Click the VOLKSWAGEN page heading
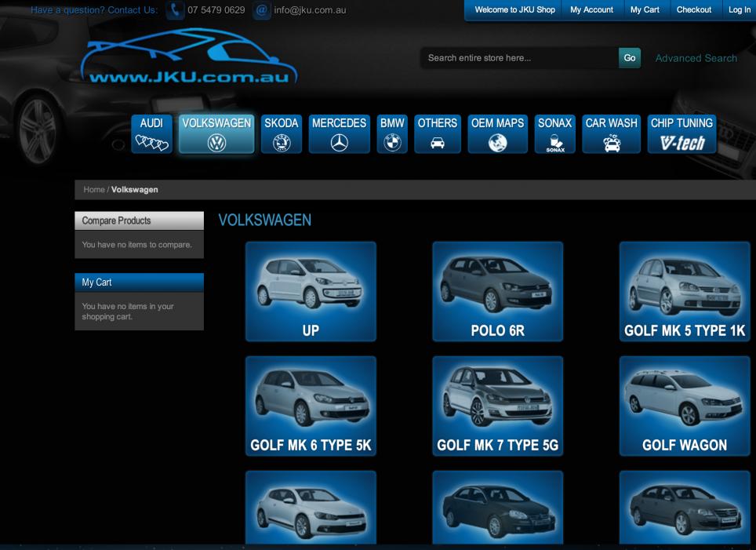756x550 pixels. point(265,220)
